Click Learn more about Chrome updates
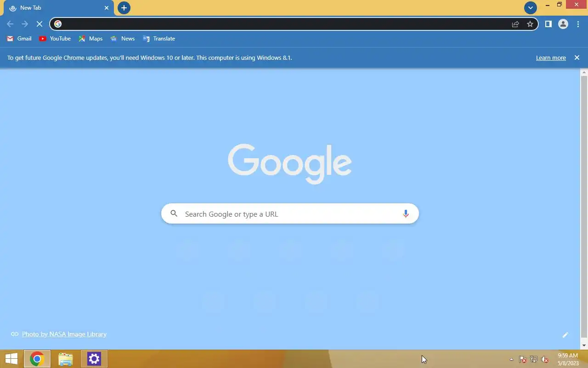 [x=551, y=57]
